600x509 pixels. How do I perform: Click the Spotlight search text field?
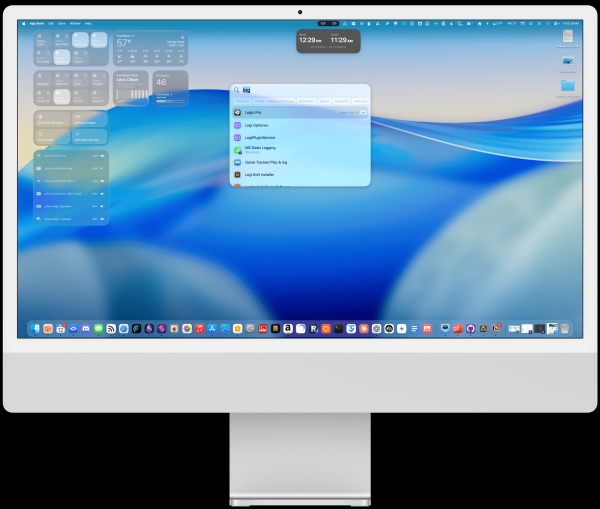[300, 89]
